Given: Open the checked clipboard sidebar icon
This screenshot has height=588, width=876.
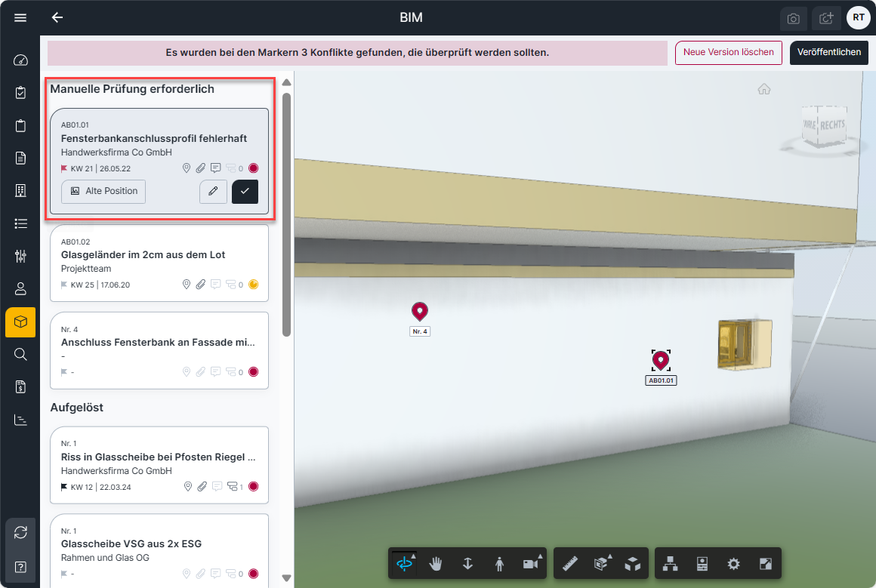Looking at the screenshot, I should click(x=20, y=93).
